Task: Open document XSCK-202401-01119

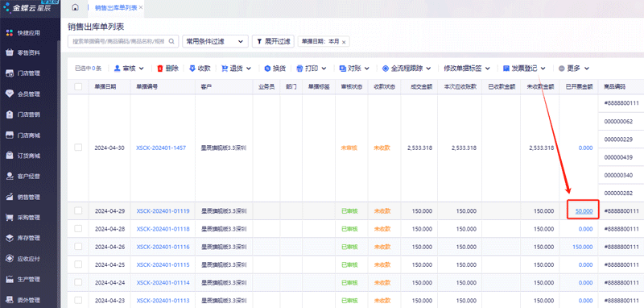Action: (x=163, y=211)
